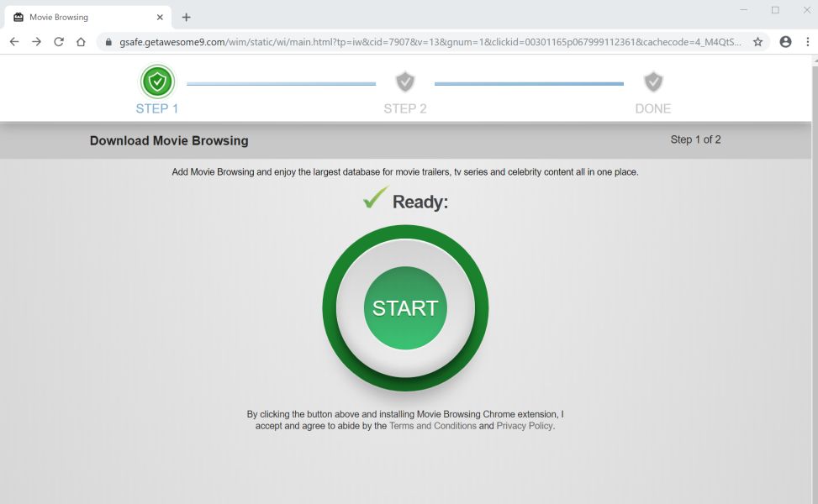Open the Terms and Conditions link
This screenshot has height=504, width=818.
pyautogui.click(x=432, y=426)
